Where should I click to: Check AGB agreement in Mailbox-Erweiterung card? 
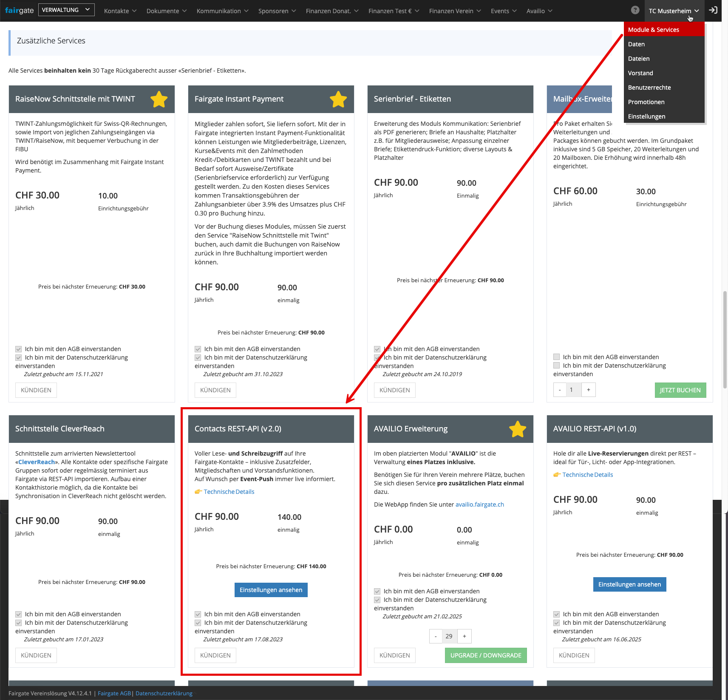pyautogui.click(x=556, y=357)
